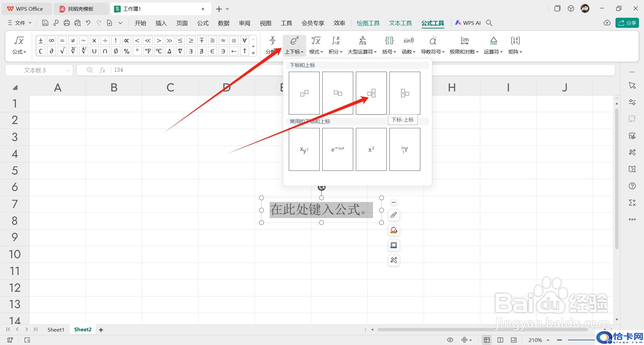Open the 大型运算符 dropdown

[362, 46]
